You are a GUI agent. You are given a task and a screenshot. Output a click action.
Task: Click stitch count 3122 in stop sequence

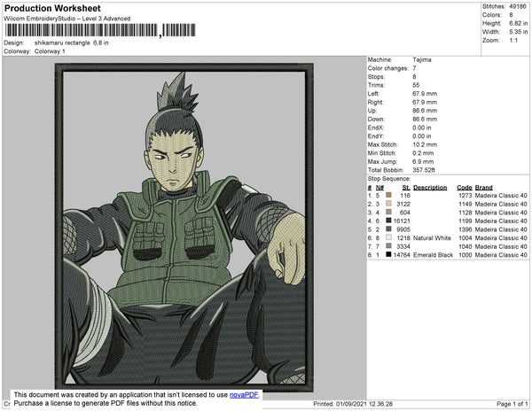pyautogui.click(x=403, y=204)
